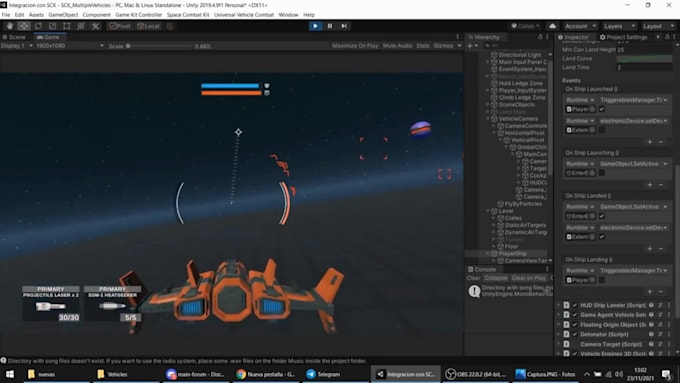Image resolution: width=680 pixels, height=383 pixels.
Task: Toggle Player checkbox under On Ship Launched
Action: 602,109
